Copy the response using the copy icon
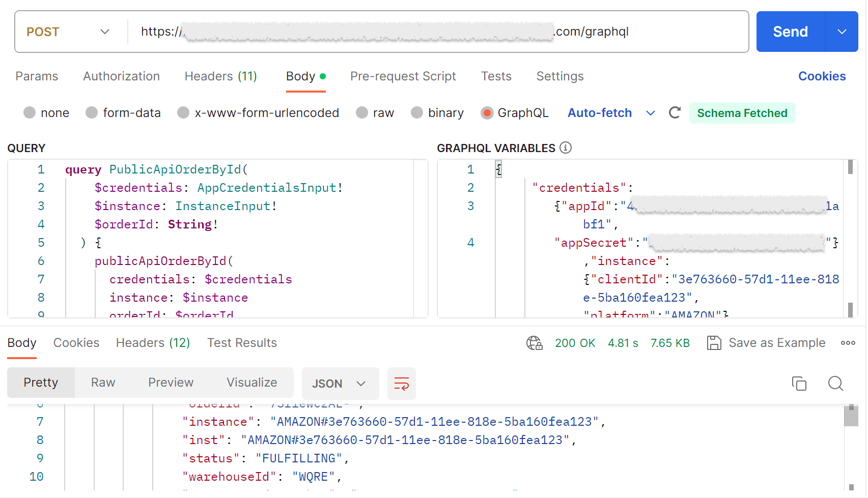Screen dimensions: 868x498 point(799,384)
